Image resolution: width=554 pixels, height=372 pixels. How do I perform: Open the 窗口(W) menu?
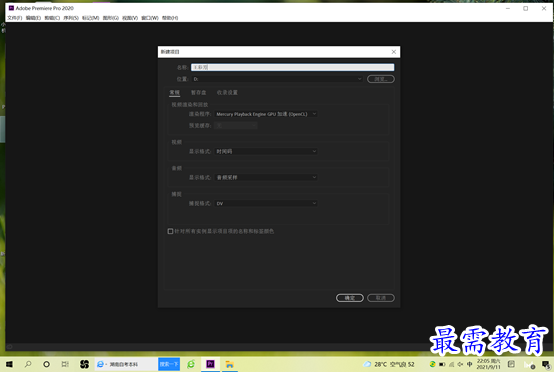tap(150, 18)
